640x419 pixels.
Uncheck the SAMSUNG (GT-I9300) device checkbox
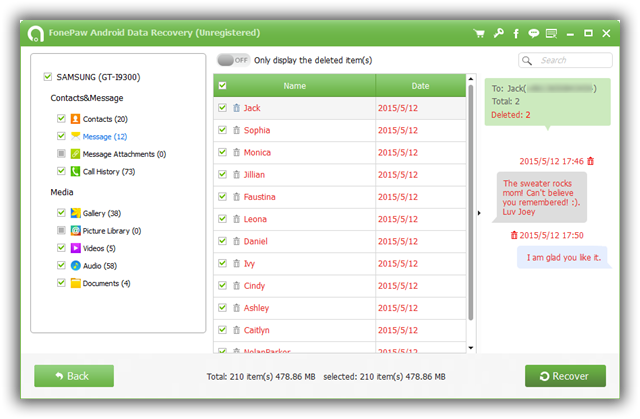pos(48,76)
